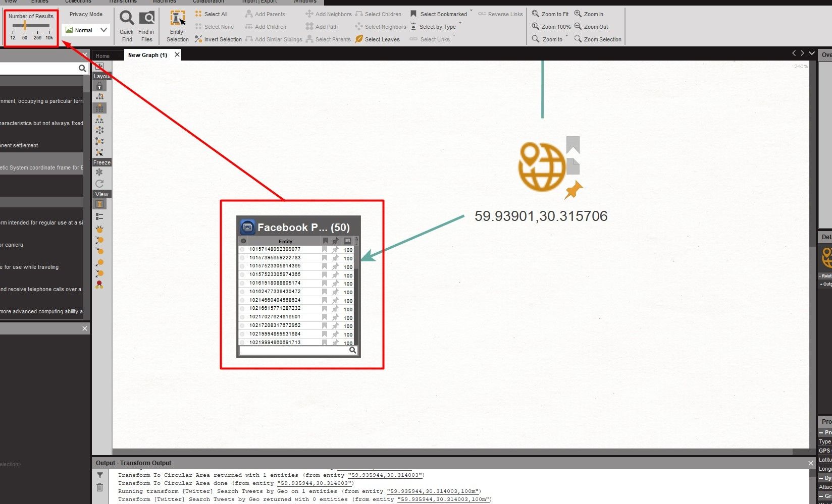Zoom the graph to fit
Image resolution: width=832 pixels, height=504 pixels.
(550, 14)
